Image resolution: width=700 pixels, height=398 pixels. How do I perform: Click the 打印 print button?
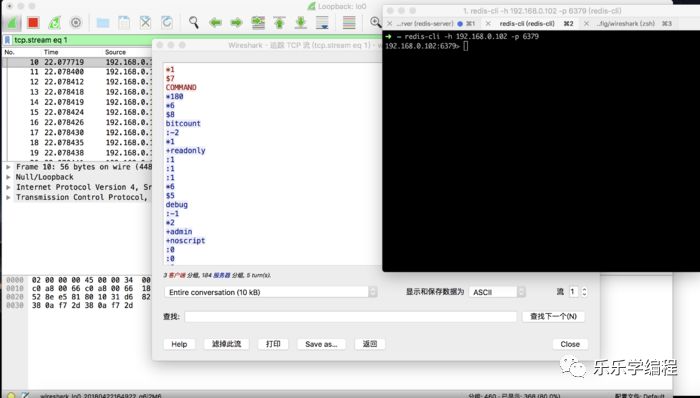pyautogui.click(x=273, y=344)
